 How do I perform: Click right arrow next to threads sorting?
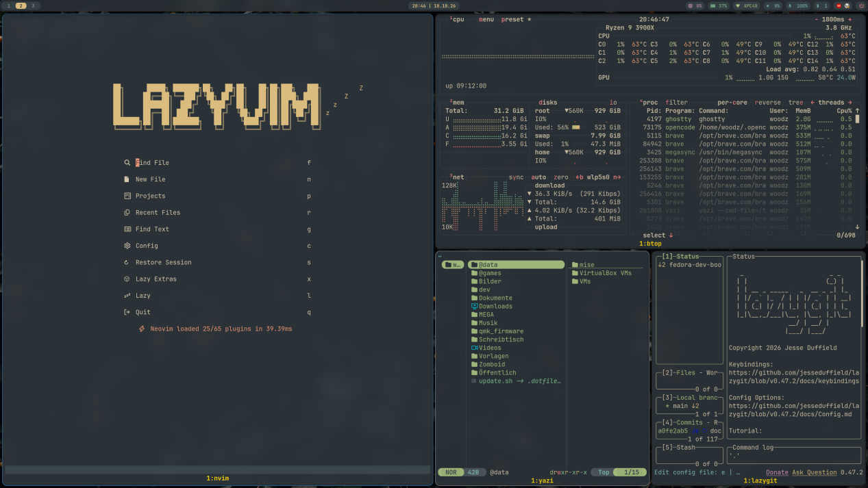click(850, 103)
